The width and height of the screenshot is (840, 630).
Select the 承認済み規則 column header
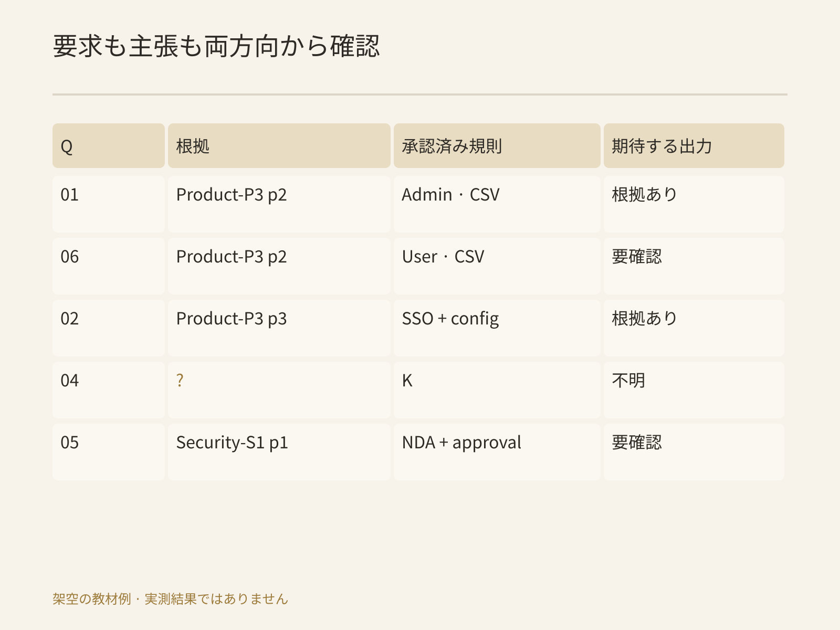[x=497, y=146]
